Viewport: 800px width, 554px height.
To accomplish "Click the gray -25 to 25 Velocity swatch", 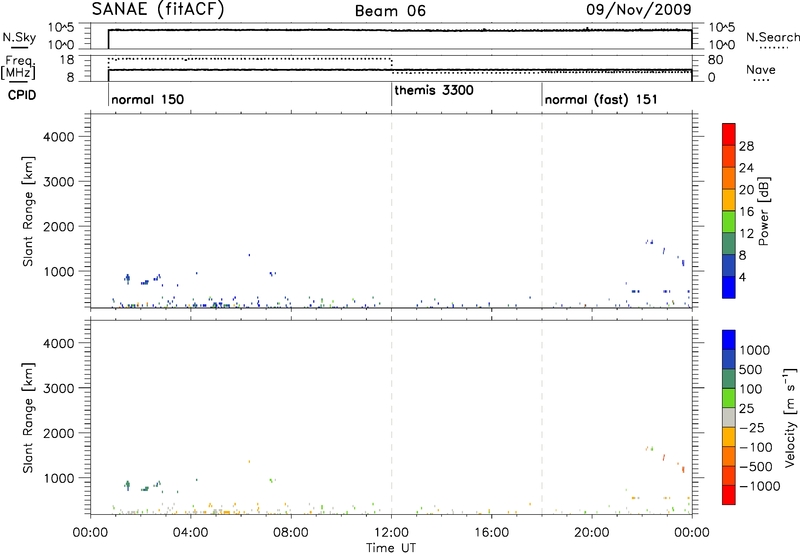I will [729, 417].
